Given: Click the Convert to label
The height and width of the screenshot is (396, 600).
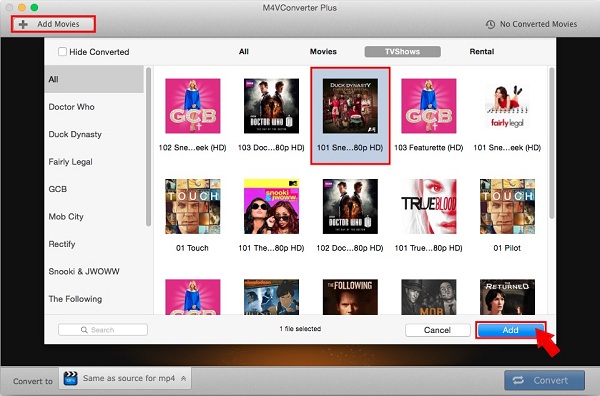Looking at the screenshot, I should click(33, 381).
